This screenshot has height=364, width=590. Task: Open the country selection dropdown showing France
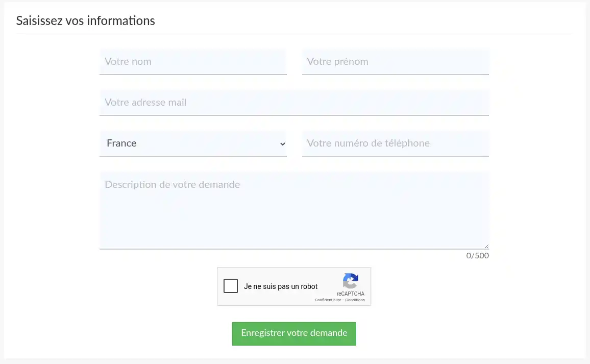click(x=193, y=143)
